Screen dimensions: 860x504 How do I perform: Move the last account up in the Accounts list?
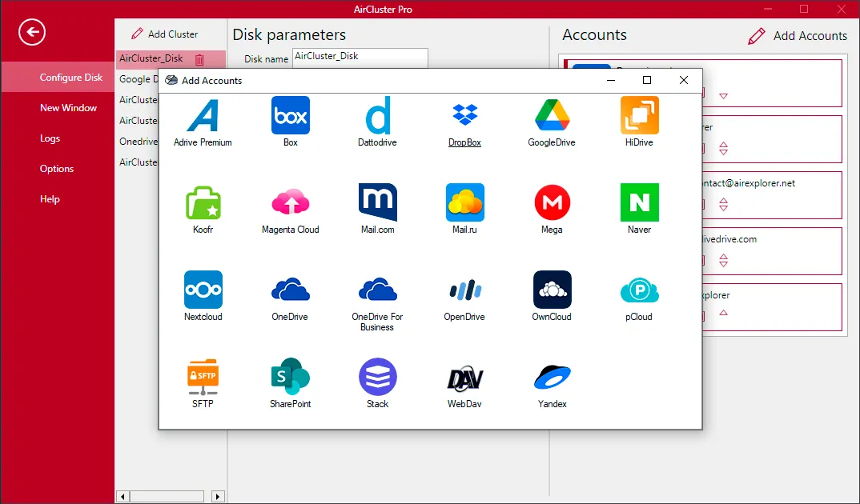coord(723,313)
